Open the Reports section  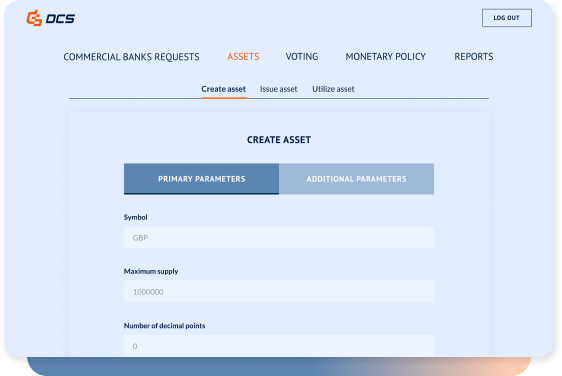473,57
